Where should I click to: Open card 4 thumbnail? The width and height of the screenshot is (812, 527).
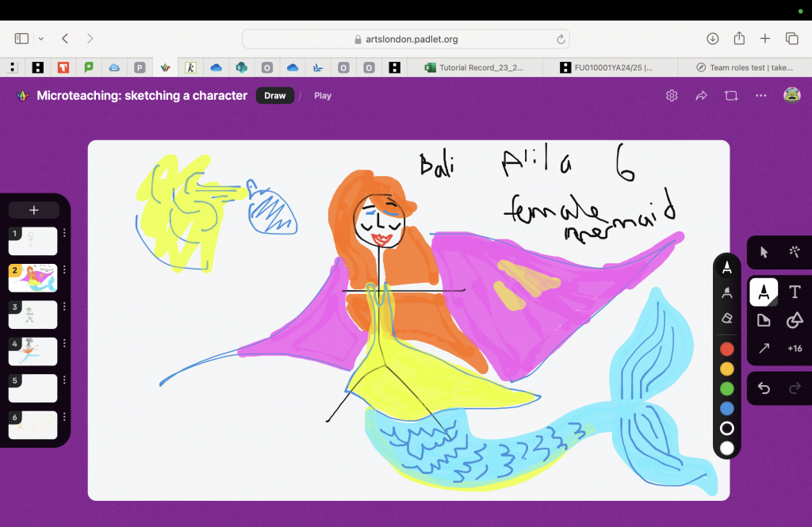click(33, 351)
